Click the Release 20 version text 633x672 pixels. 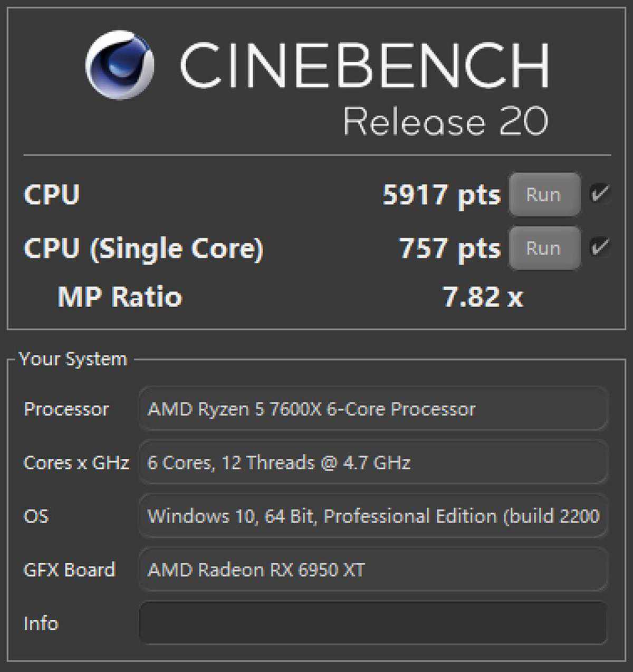pyautogui.click(x=445, y=121)
